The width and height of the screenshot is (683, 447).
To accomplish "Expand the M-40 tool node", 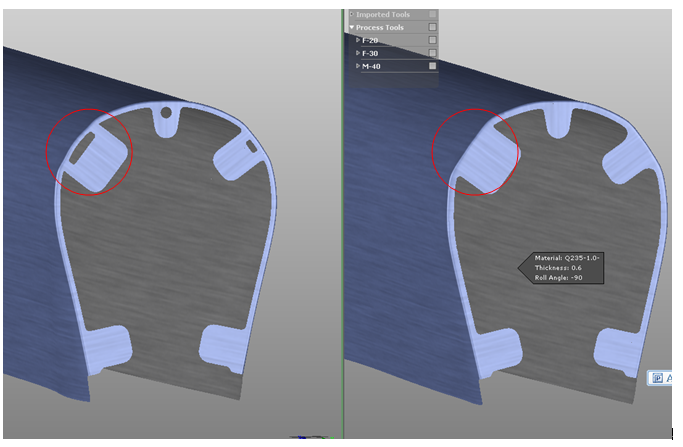I will tap(358, 66).
